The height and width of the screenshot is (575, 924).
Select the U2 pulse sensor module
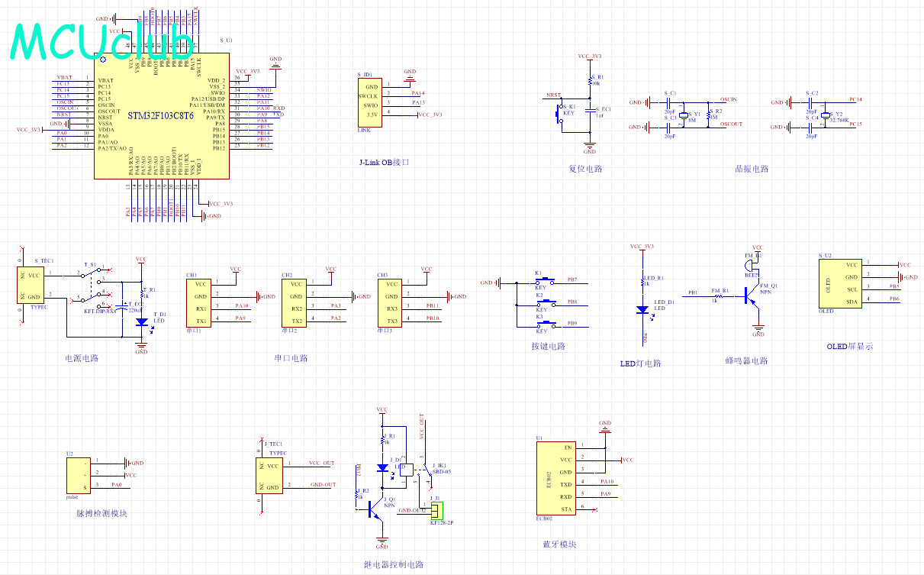click(x=79, y=474)
